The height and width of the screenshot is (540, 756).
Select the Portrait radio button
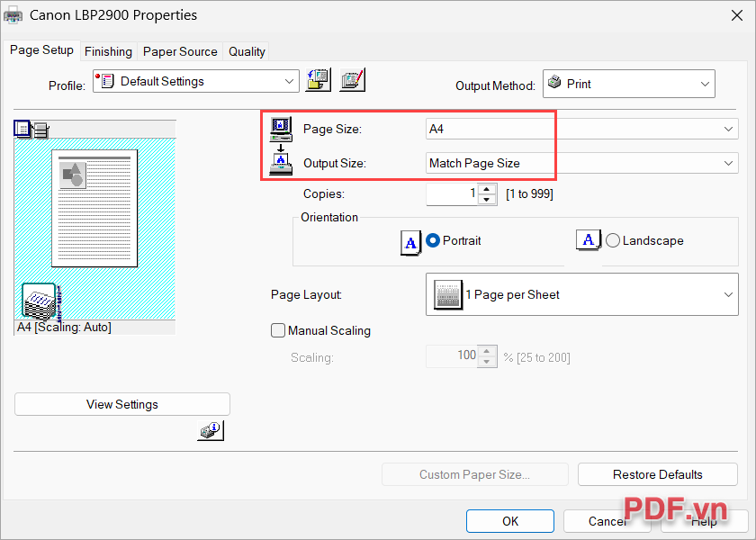point(433,241)
